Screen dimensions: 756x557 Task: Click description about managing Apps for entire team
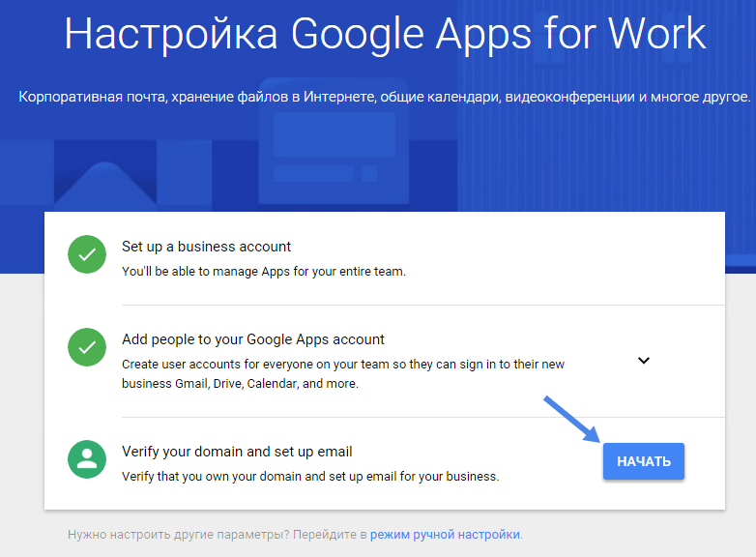tap(263, 272)
